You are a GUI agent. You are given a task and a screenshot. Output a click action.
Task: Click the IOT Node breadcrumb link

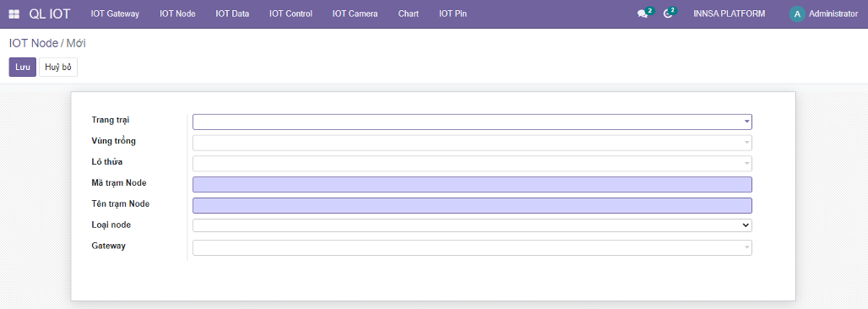coord(33,43)
